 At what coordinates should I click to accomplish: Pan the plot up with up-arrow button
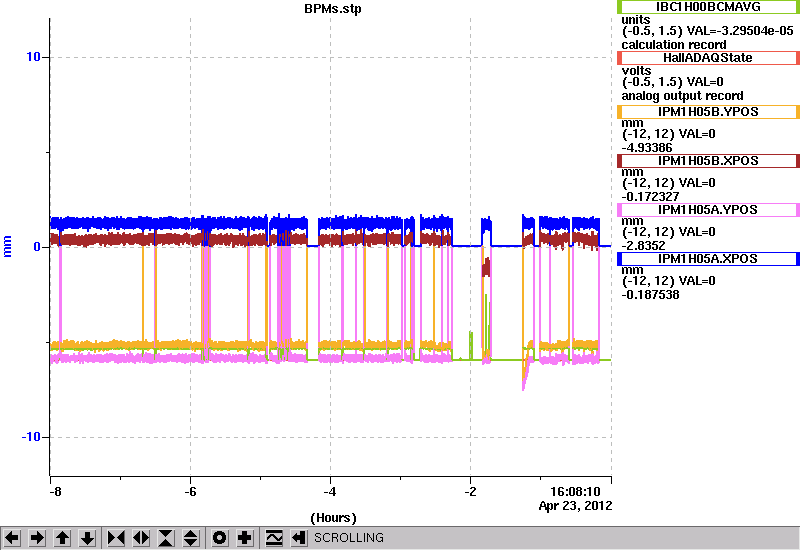tap(62, 538)
